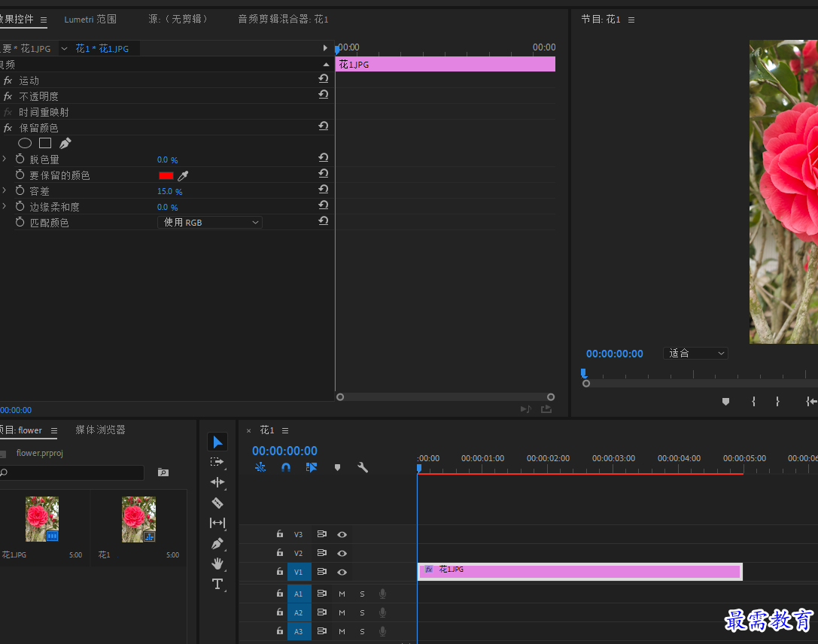Switch to the 音频剪辑混合器 tab
818x644 pixels.
(x=283, y=20)
